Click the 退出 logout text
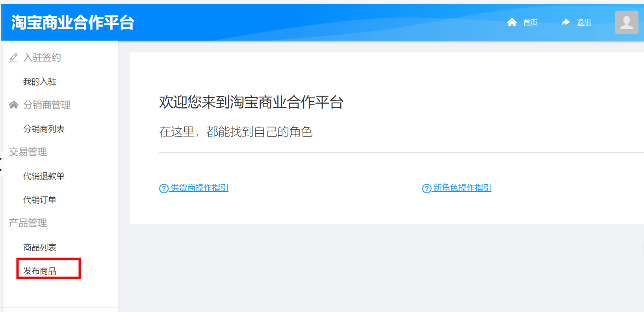Image resolution: width=644 pixels, height=312 pixels. pyautogui.click(x=584, y=22)
